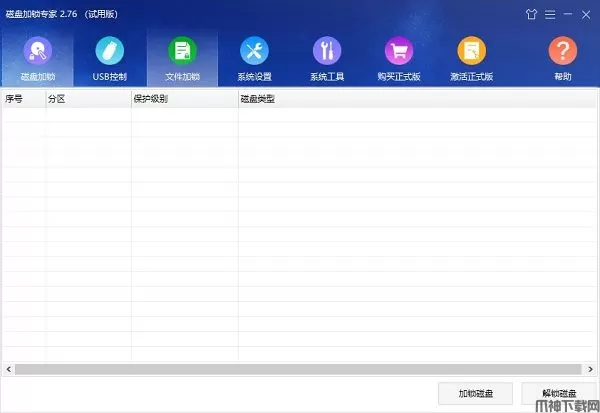Close the 磁盘加锁专家 window

[586, 15]
